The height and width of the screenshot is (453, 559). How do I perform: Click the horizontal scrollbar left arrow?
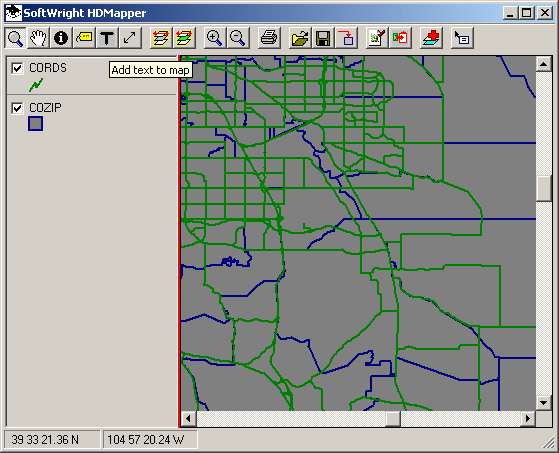[189, 418]
